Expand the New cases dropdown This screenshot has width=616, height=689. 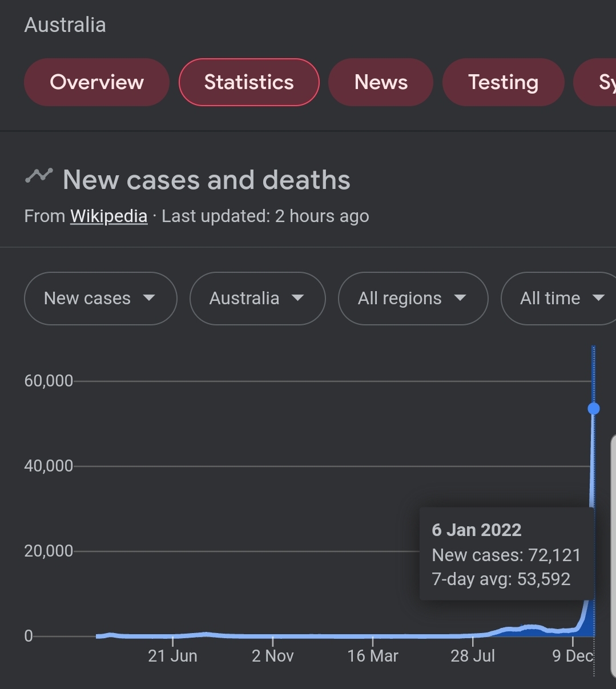tap(100, 299)
